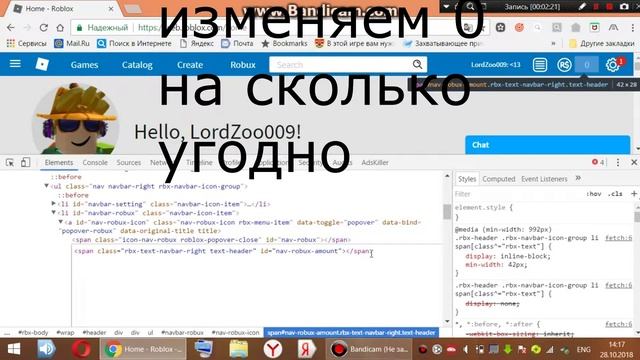
Task: Open the Roblox hamburger menu
Action: pyautogui.click(x=15, y=64)
